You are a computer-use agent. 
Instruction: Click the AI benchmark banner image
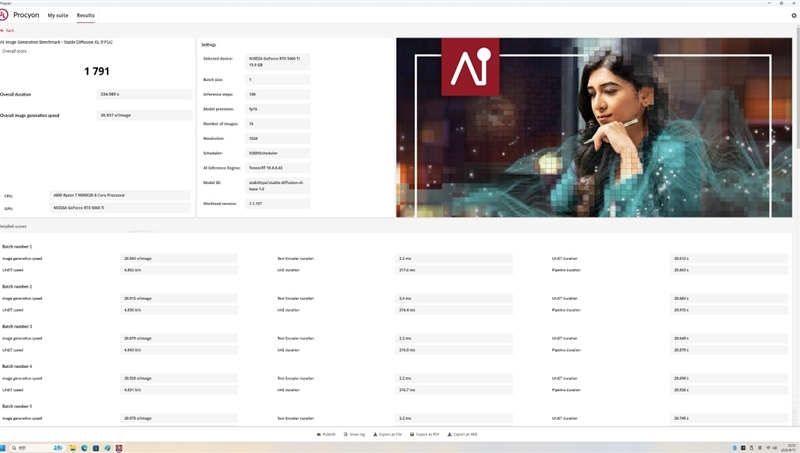[x=593, y=127]
